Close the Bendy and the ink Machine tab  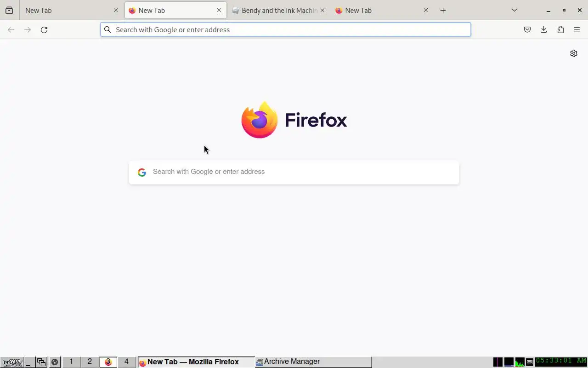tap(322, 10)
